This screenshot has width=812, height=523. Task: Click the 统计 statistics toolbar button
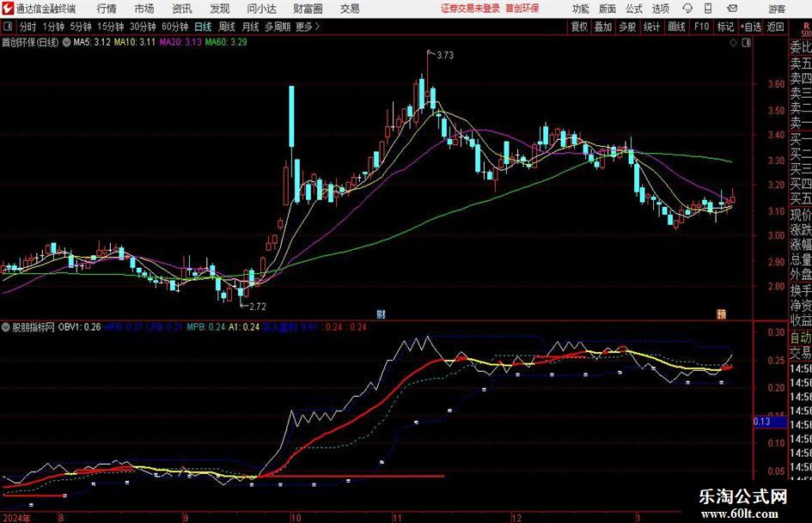tap(651, 27)
